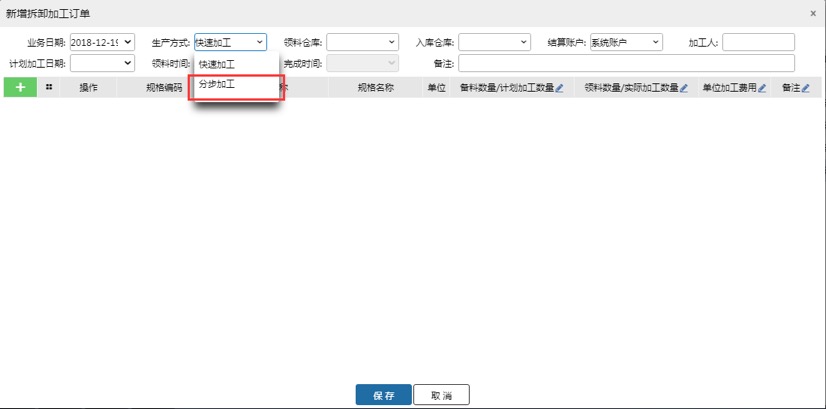This screenshot has height=409, width=826.
Task: Click the 备注 text input field
Action: coord(626,63)
